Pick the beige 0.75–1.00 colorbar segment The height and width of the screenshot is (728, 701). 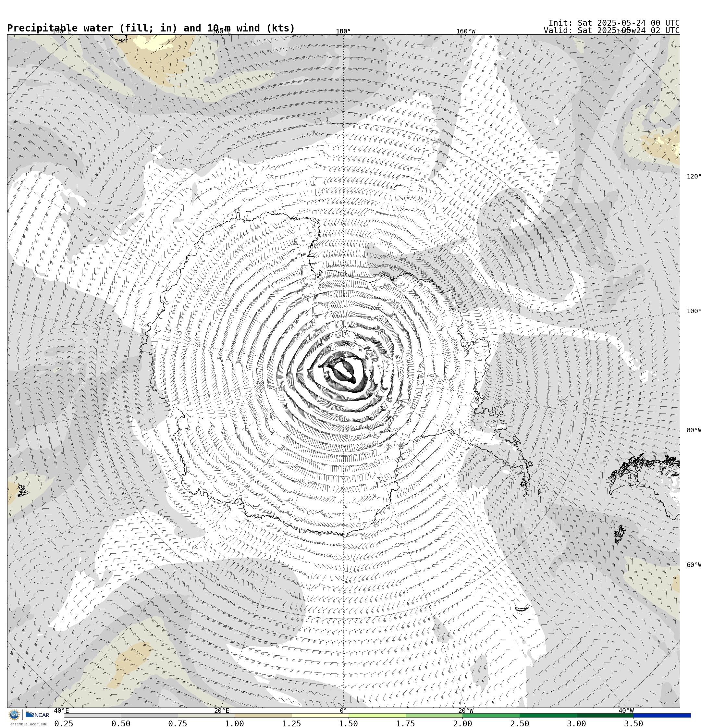pos(206,715)
